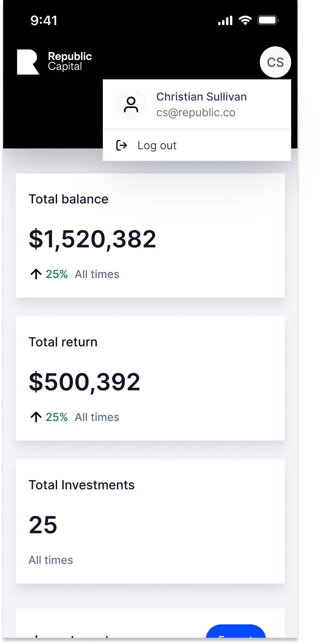Tap All times under Total Investments
The height and width of the screenshot is (644, 332).
[51, 560]
